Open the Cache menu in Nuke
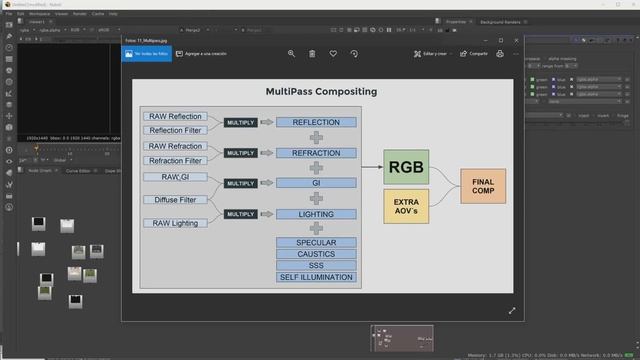640x360 pixels. coord(98,13)
